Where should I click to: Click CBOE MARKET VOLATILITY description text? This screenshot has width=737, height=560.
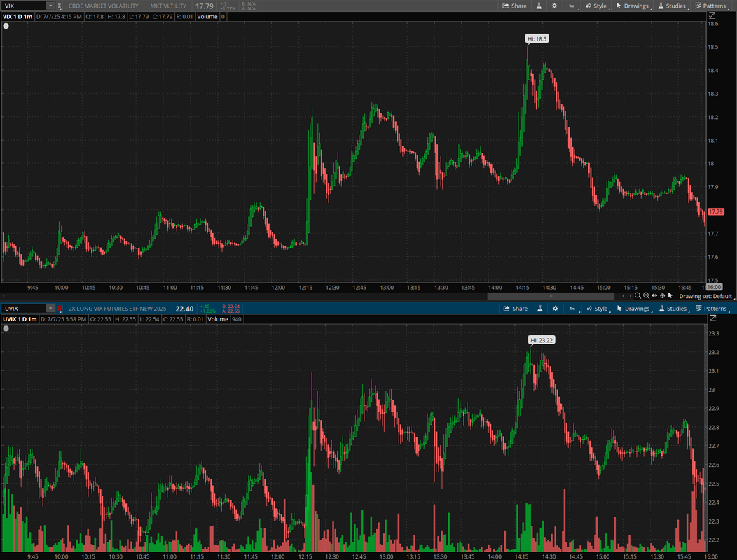(104, 6)
